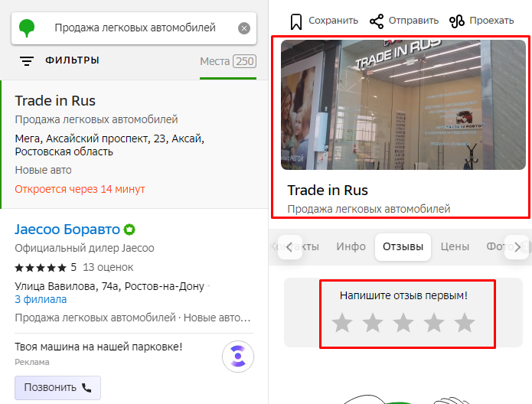Rate three stars in review box
Viewport: 532px width, 404px height.
(x=403, y=323)
